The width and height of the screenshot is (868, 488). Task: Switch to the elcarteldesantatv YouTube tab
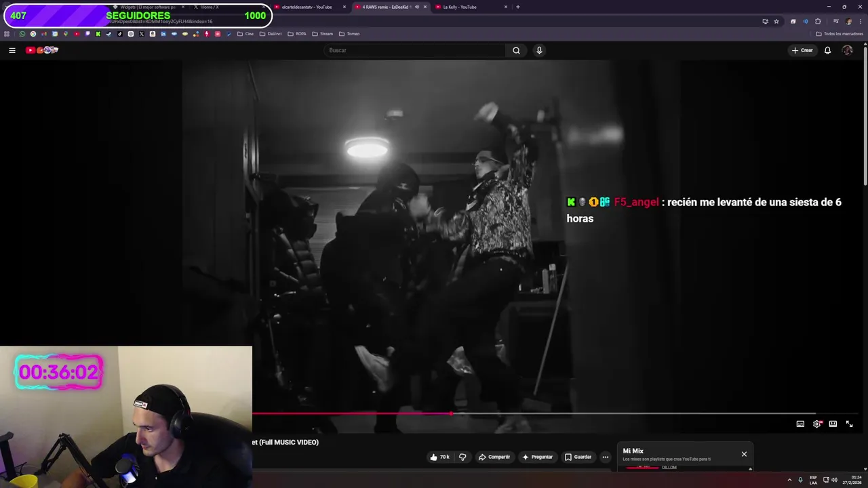pyautogui.click(x=312, y=7)
